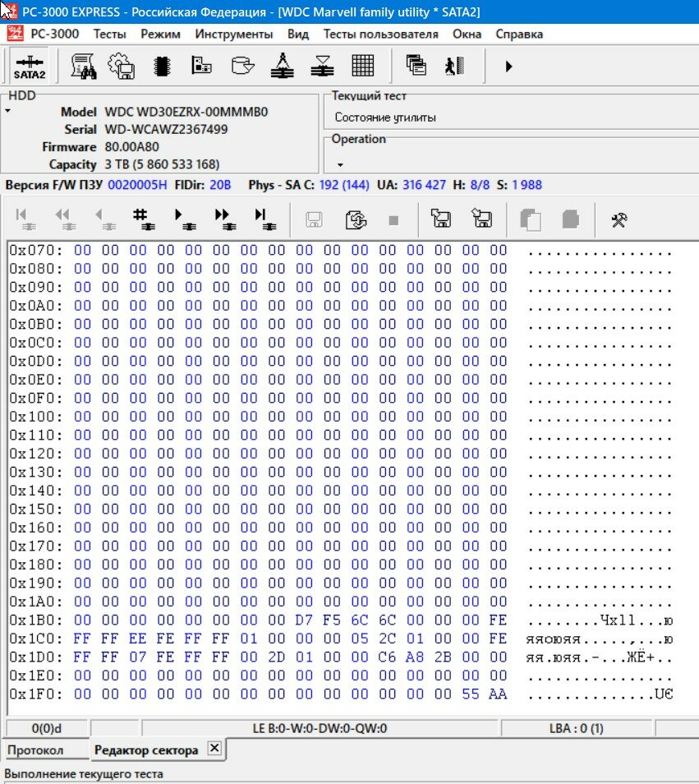Click the S value 1 988

coord(527,185)
